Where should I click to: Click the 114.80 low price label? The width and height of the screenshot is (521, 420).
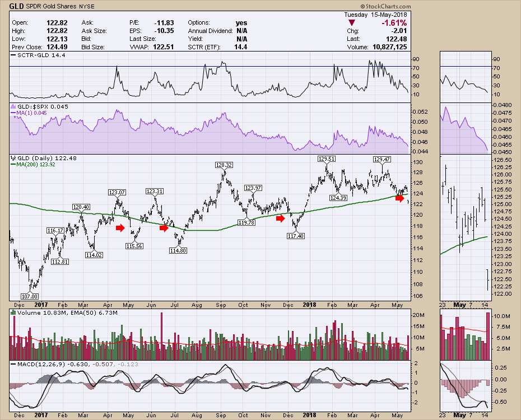point(178,251)
